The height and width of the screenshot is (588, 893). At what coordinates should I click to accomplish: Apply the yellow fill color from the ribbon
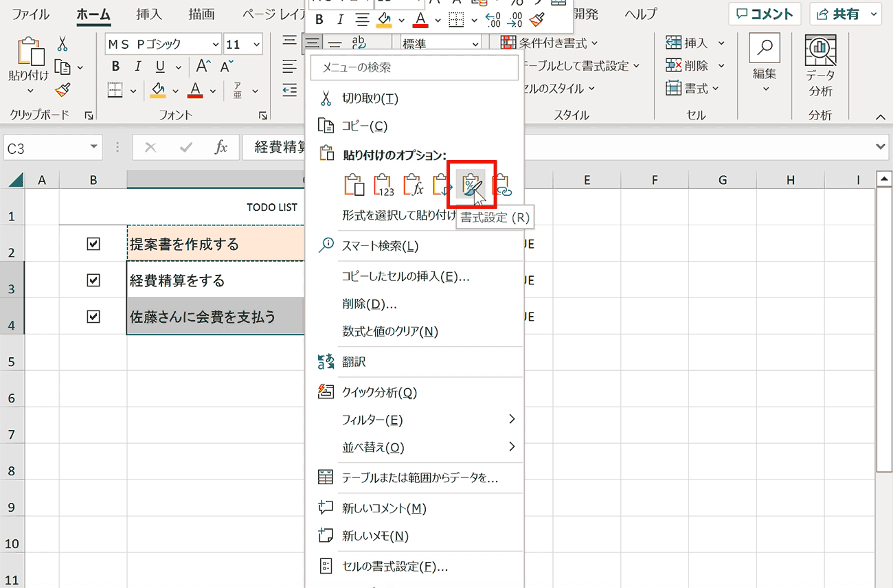[159, 90]
